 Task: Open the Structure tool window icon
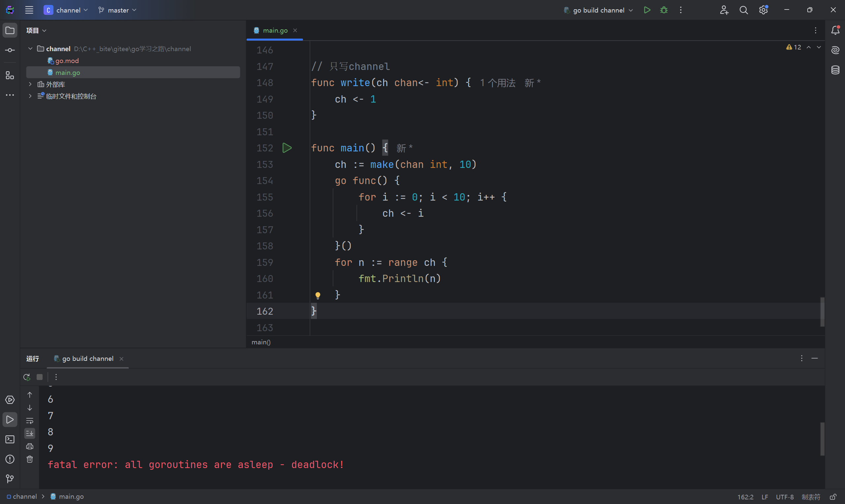point(10,76)
